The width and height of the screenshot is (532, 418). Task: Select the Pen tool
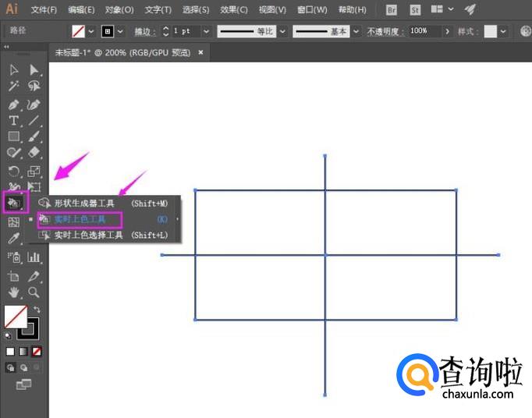(13, 104)
